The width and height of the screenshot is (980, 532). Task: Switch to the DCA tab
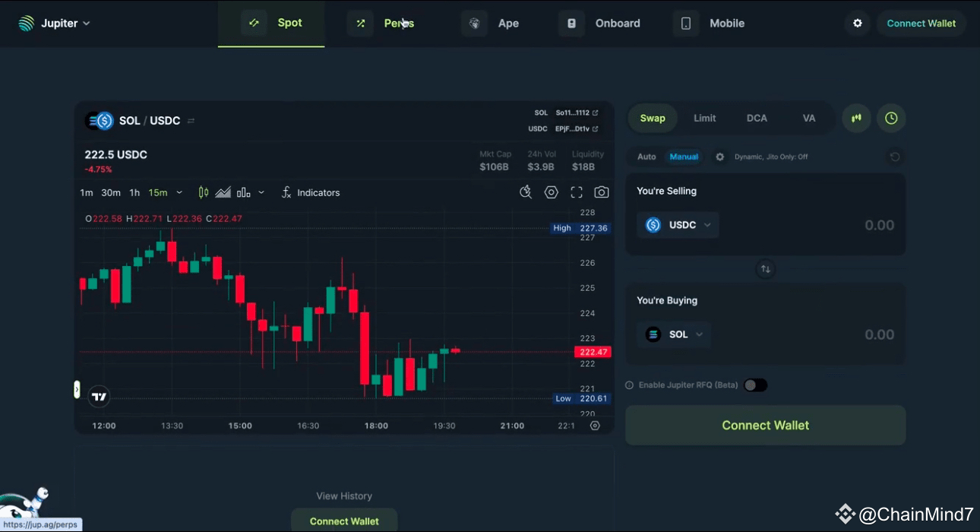(x=757, y=119)
